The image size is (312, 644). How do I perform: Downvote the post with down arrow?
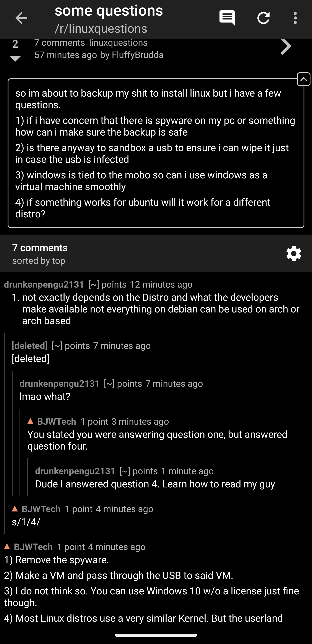pos(15,58)
